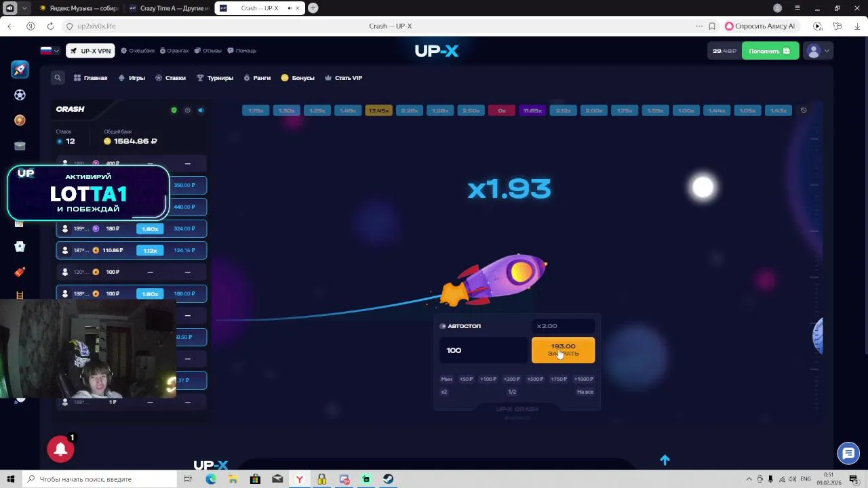Add +100 ₽ to the bet
Screen dimensions: 868x488
click(x=488, y=379)
